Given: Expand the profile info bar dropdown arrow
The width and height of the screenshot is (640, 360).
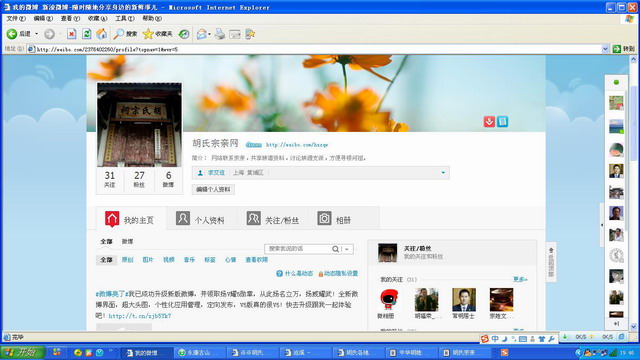Looking at the screenshot, I should (x=443, y=172).
